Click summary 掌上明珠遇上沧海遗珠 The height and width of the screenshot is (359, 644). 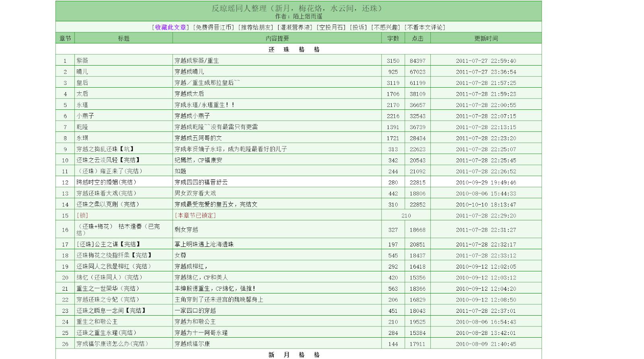204,244
